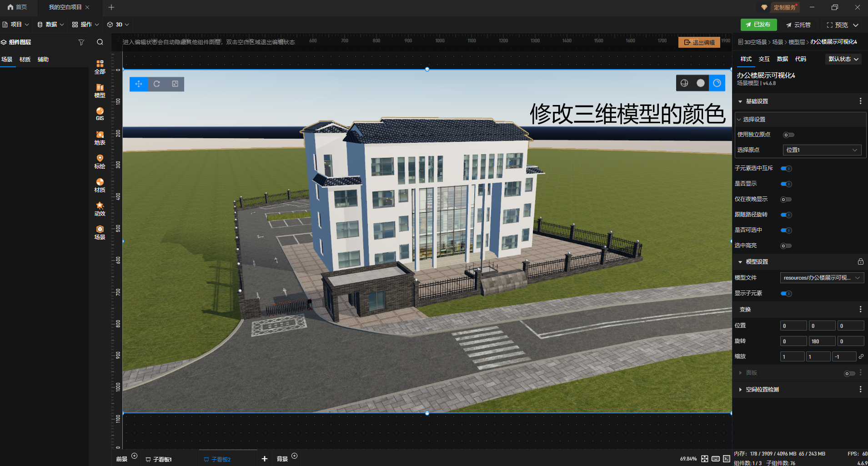Select the scale tool next to rotate
Screen dimensions: 868x466
[175, 84]
